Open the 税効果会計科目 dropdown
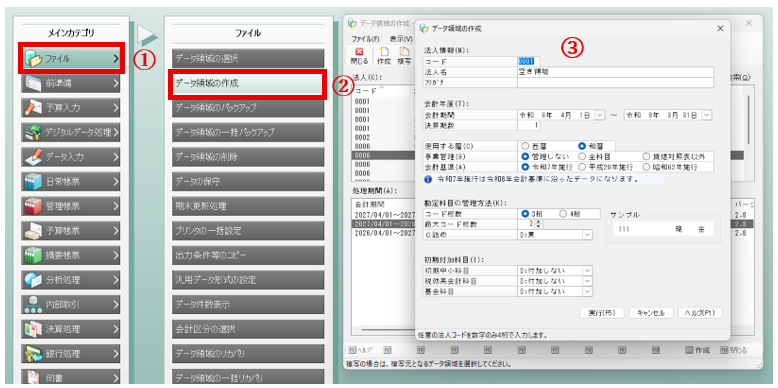The width and height of the screenshot is (778, 388). click(x=587, y=281)
